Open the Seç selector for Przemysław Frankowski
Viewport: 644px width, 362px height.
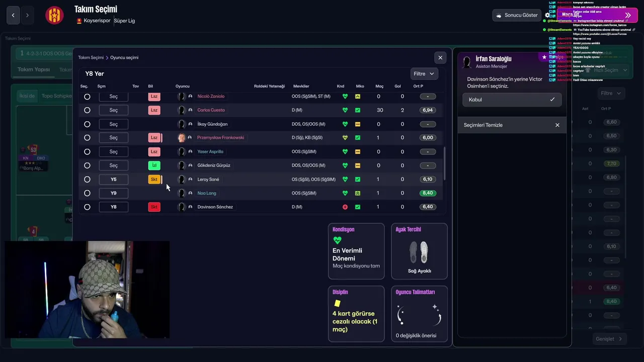coord(114,138)
